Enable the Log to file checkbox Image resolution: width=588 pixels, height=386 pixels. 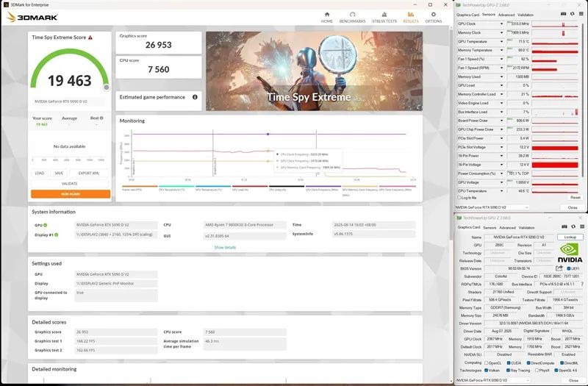pyautogui.click(x=459, y=197)
